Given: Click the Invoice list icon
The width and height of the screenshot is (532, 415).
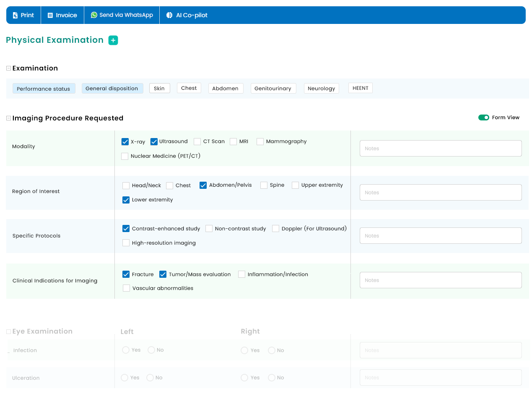Looking at the screenshot, I should coord(50,15).
